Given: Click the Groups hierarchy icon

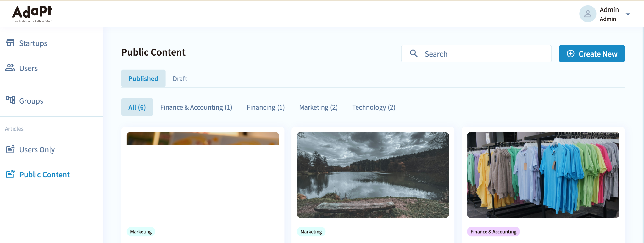Looking at the screenshot, I should (10, 100).
